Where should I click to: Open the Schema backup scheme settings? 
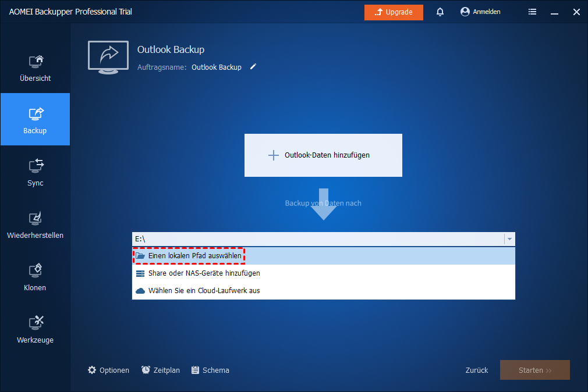coord(210,370)
